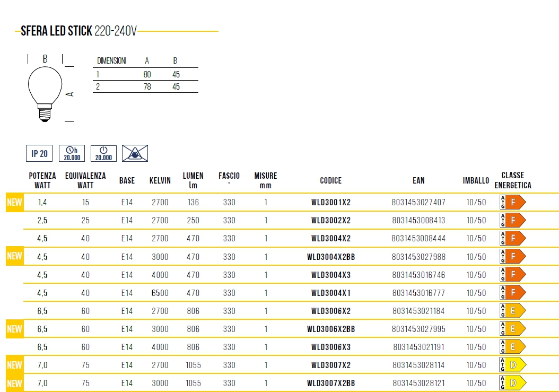Image resolution: width=559 pixels, height=392 pixels.
Task: Click EAN number 8031453016777
Action: (x=418, y=293)
